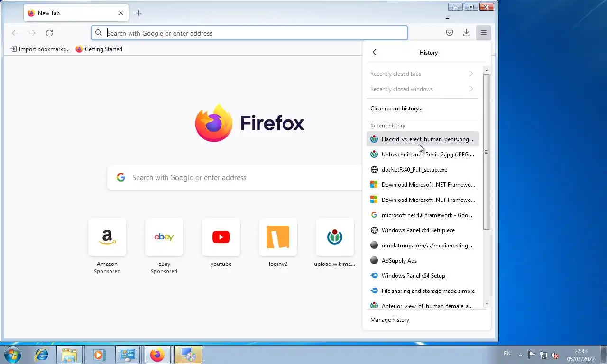Open the Downloads panel
This screenshot has width=607, height=364.
pyautogui.click(x=466, y=33)
